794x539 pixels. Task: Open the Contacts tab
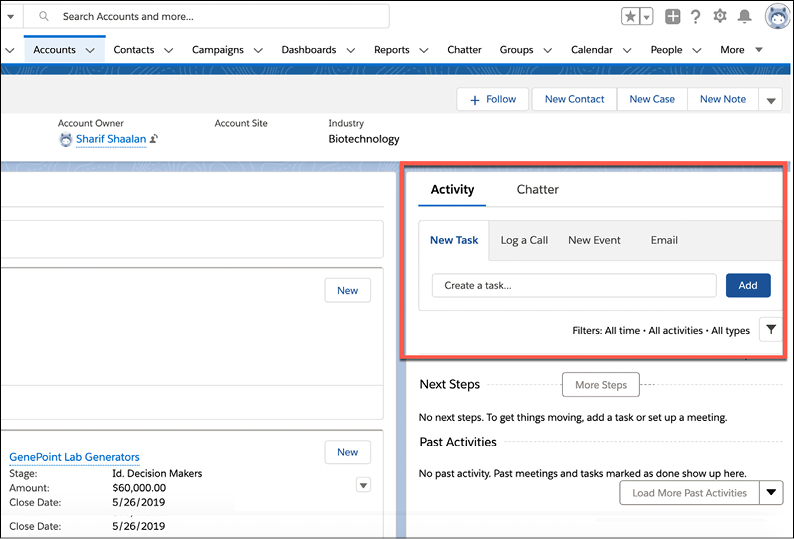[x=134, y=50]
